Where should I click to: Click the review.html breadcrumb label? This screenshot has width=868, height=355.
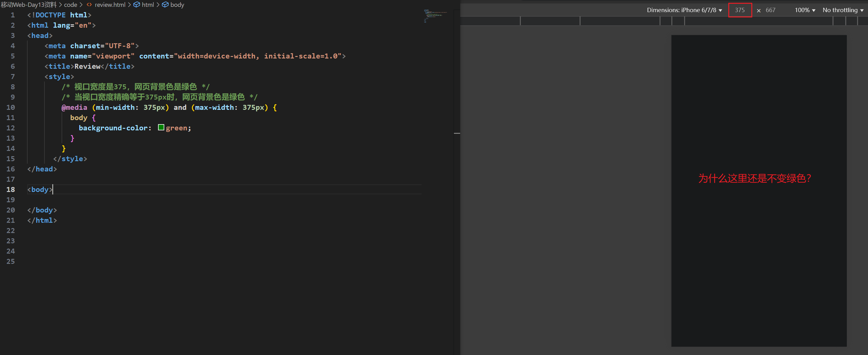[110, 5]
